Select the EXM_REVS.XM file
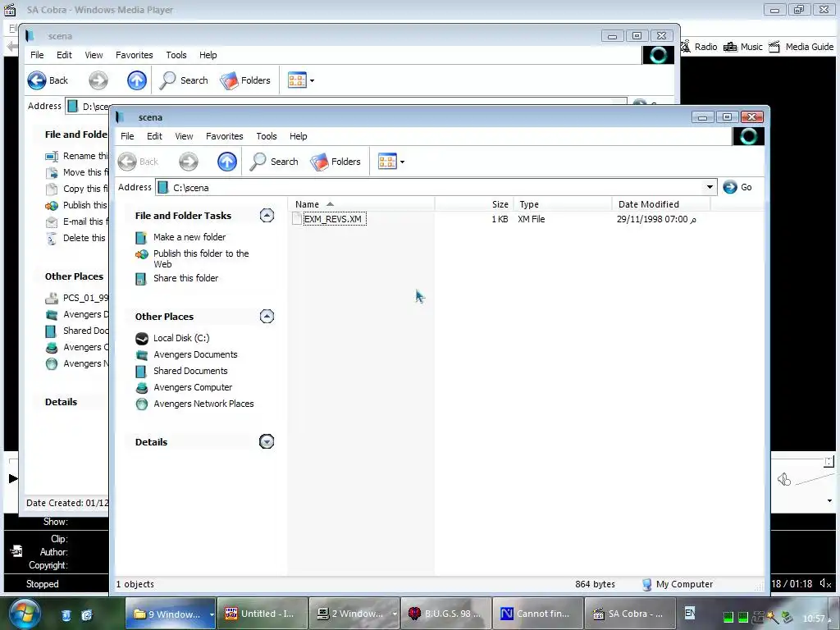The image size is (840, 630). click(x=333, y=218)
